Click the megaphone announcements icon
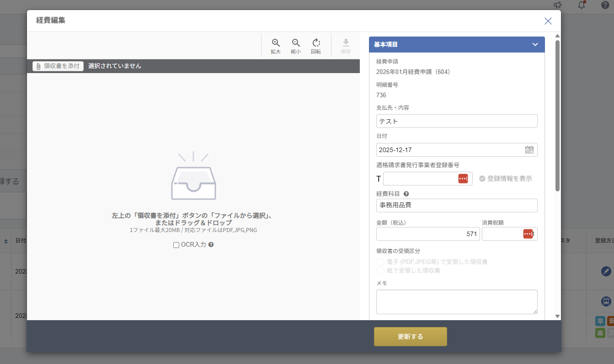This screenshot has height=364, width=614. click(557, 5)
